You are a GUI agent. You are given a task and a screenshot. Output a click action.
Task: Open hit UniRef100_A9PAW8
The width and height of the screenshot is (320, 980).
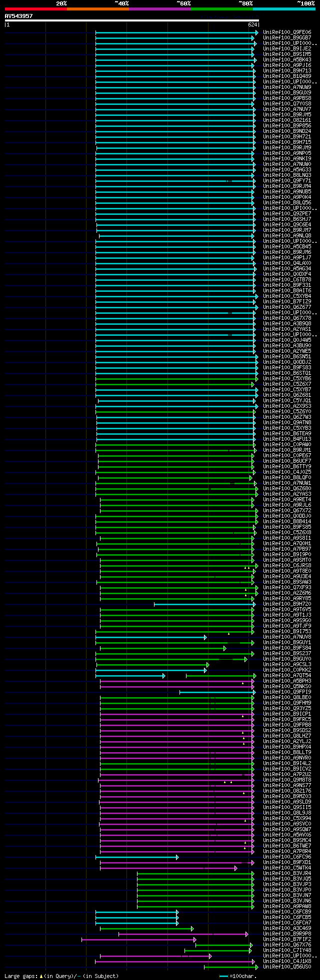287,907
